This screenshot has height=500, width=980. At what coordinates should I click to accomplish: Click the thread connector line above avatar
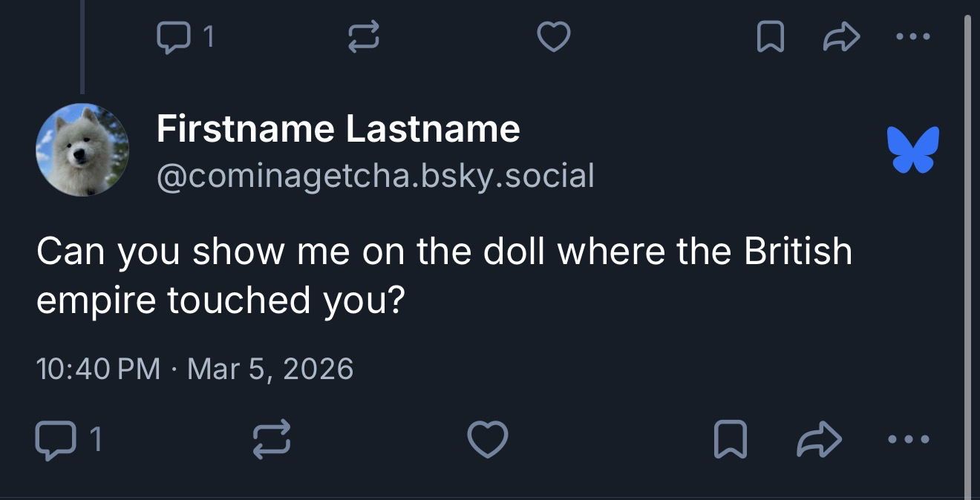tap(82, 46)
